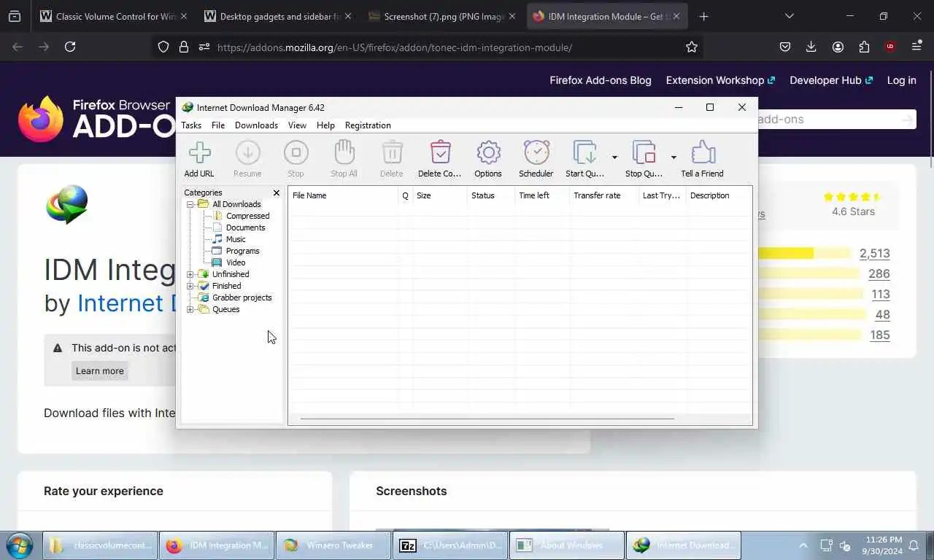Open a new Firefox tab
The image size is (934, 560).
703,16
